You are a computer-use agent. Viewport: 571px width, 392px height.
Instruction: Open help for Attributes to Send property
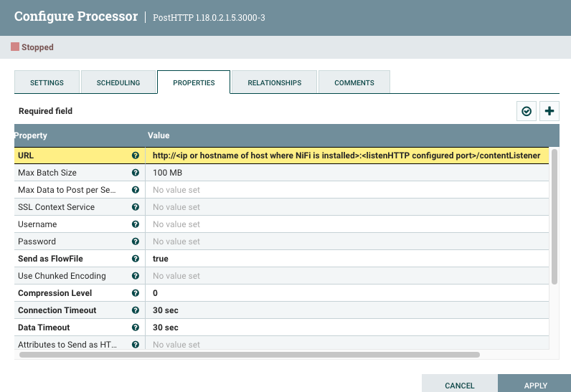tap(136, 345)
